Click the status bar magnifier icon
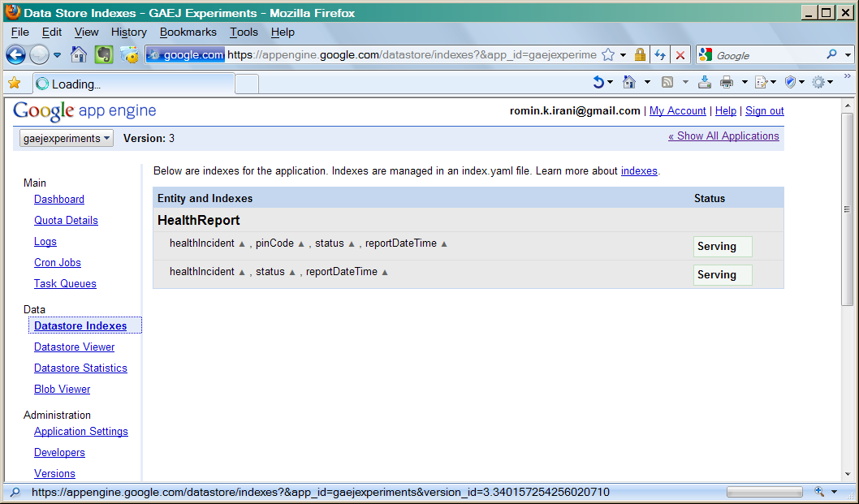This screenshot has height=504, width=859. (x=16, y=492)
